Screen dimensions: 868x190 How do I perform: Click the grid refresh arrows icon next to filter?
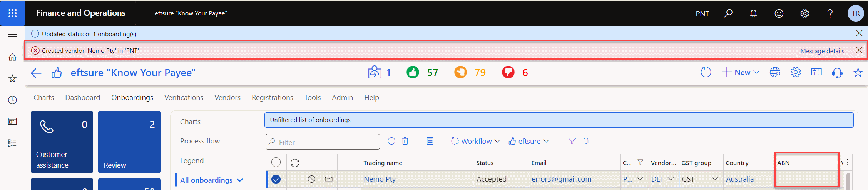pos(391,141)
